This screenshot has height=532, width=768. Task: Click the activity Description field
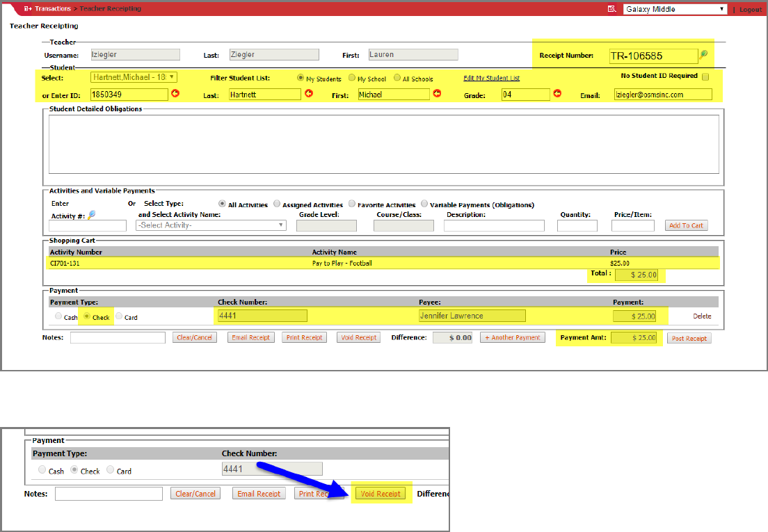click(494, 225)
